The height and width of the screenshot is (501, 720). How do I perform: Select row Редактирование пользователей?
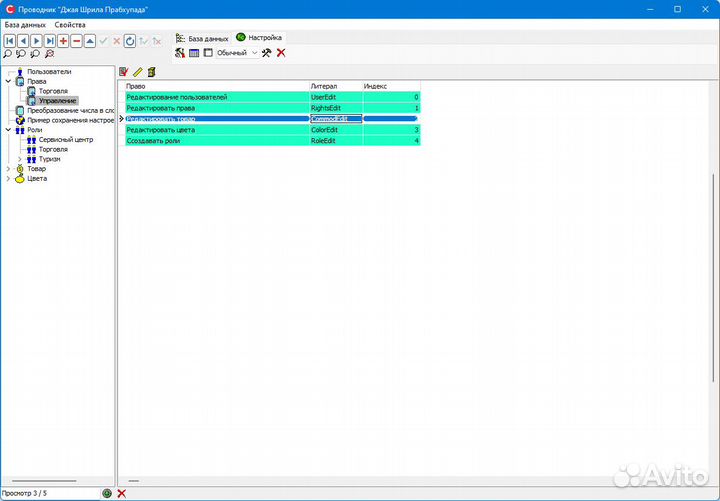click(273, 97)
